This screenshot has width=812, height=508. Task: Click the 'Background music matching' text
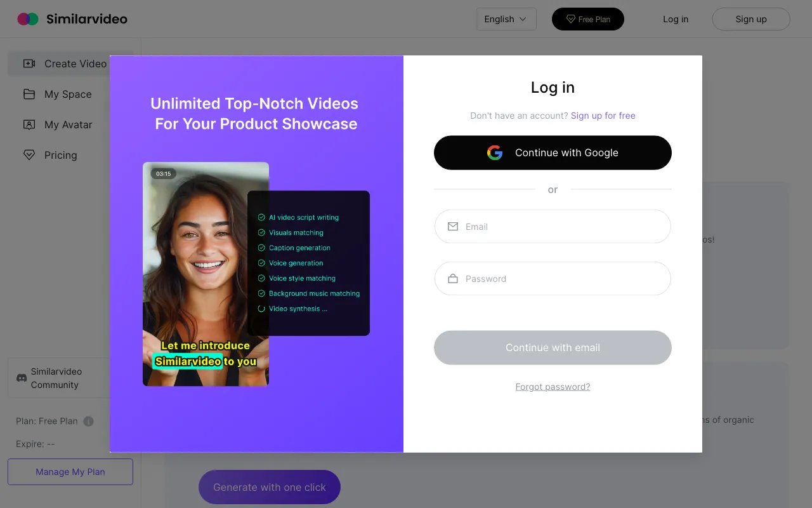(314, 293)
